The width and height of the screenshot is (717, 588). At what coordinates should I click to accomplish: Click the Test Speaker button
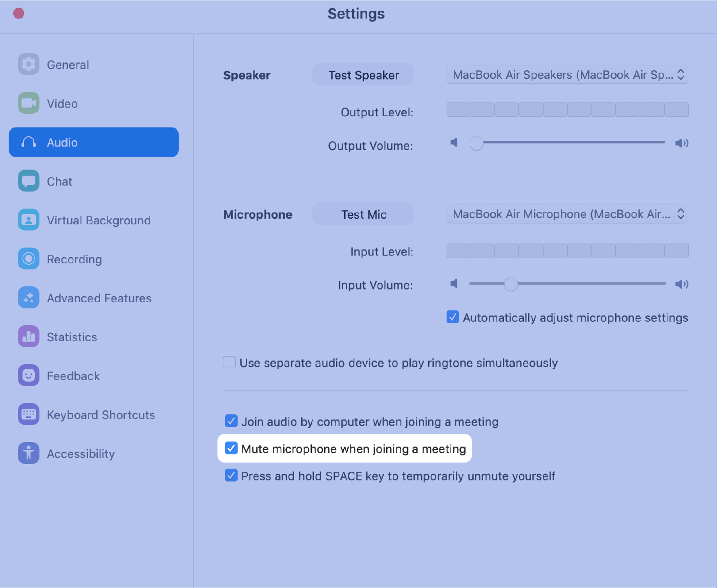363,75
